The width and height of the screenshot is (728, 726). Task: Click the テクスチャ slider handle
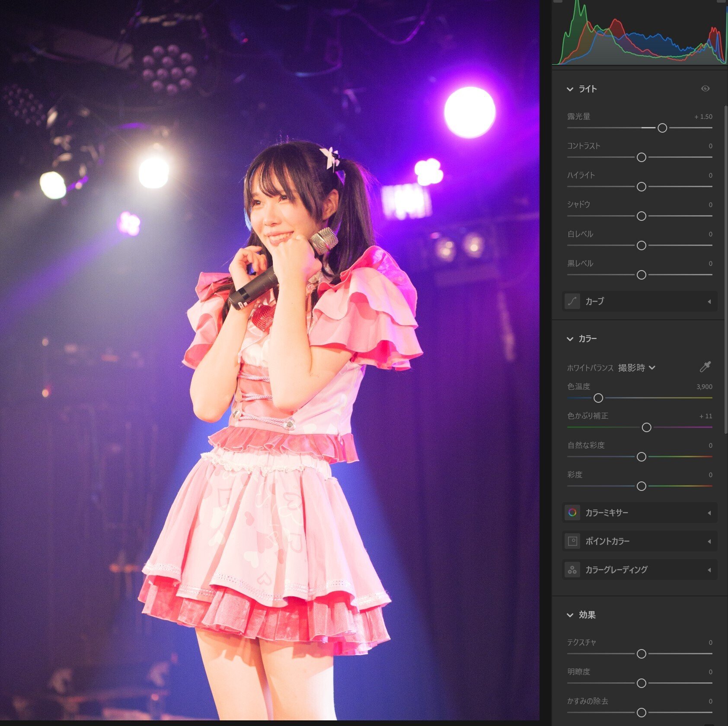pos(642,654)
